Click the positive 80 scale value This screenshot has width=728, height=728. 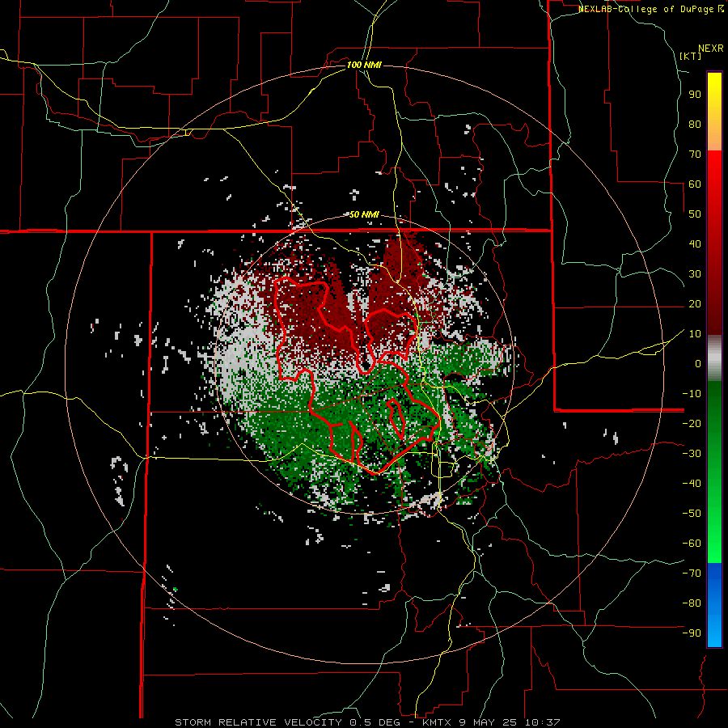[695, 124]
